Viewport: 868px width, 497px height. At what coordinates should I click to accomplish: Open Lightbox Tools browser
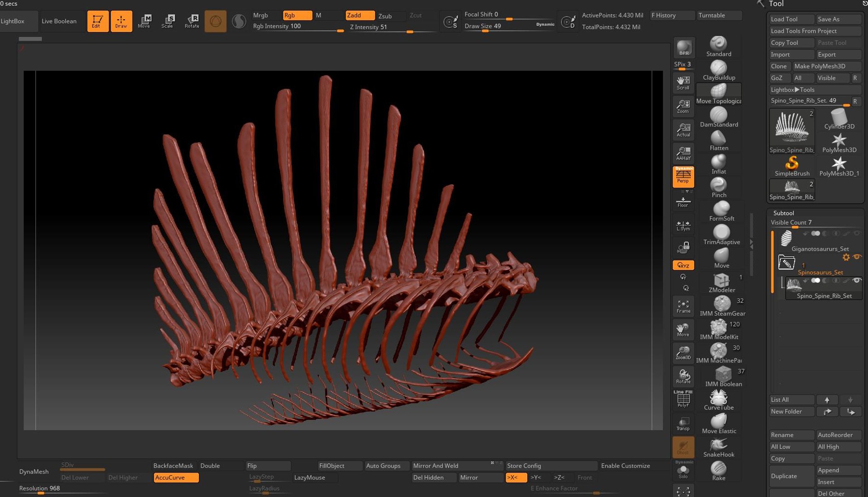[x=815, y=90]
